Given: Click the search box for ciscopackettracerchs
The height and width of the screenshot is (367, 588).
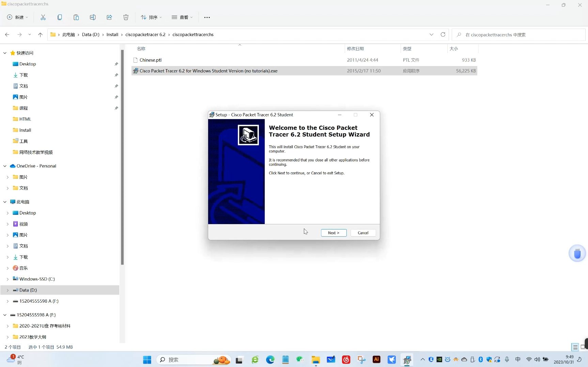Looking at the screenshot, I should pyautogui.click(x=519, y=35).
